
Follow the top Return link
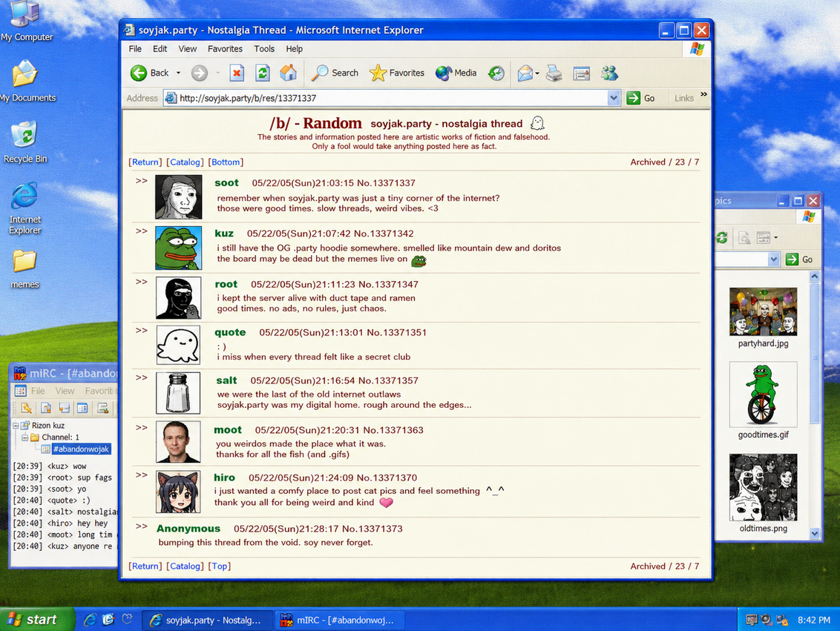pyautogui.click(x=145, y=162)
